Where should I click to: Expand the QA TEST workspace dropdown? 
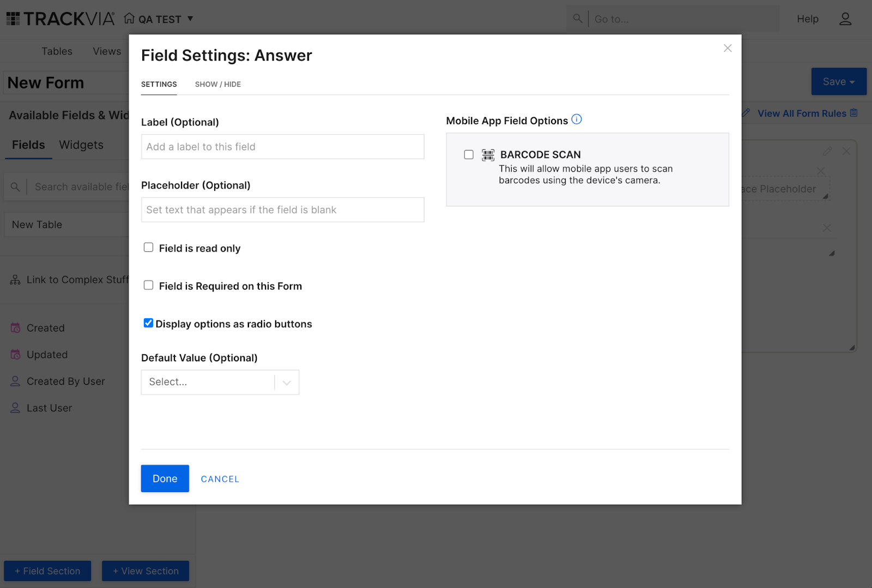click(x=190, y=18)
